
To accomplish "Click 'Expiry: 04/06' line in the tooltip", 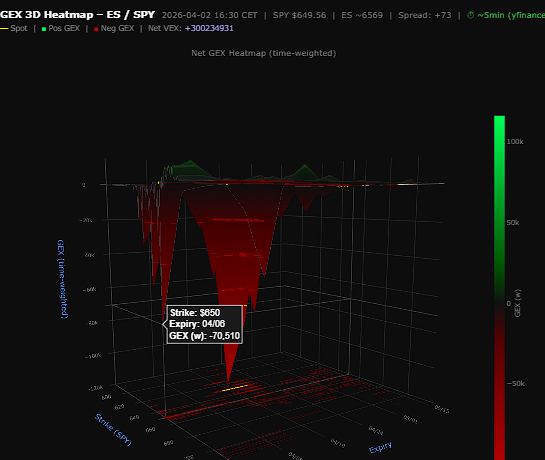I will click(197, 324).
